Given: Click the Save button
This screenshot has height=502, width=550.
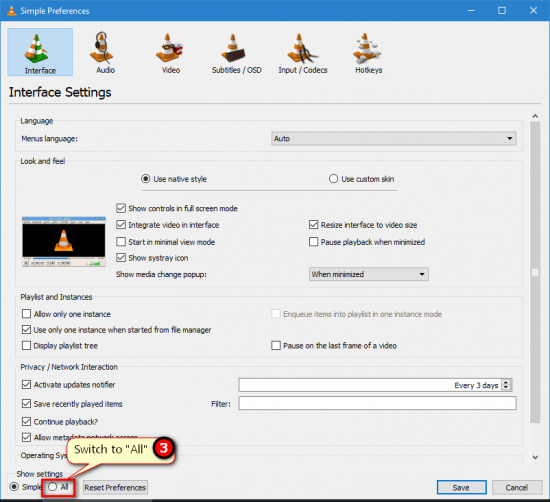Looking at the screenshot, I should pos(461,487).
